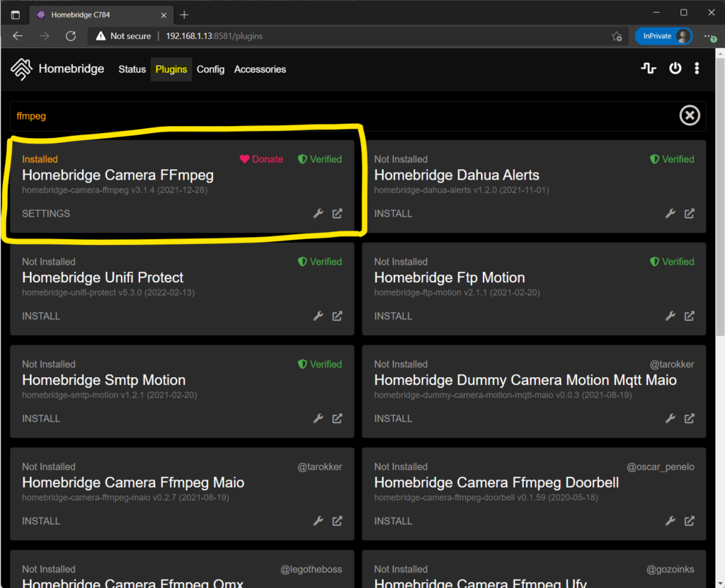Click the InPrivate profile button

[663, 36]
